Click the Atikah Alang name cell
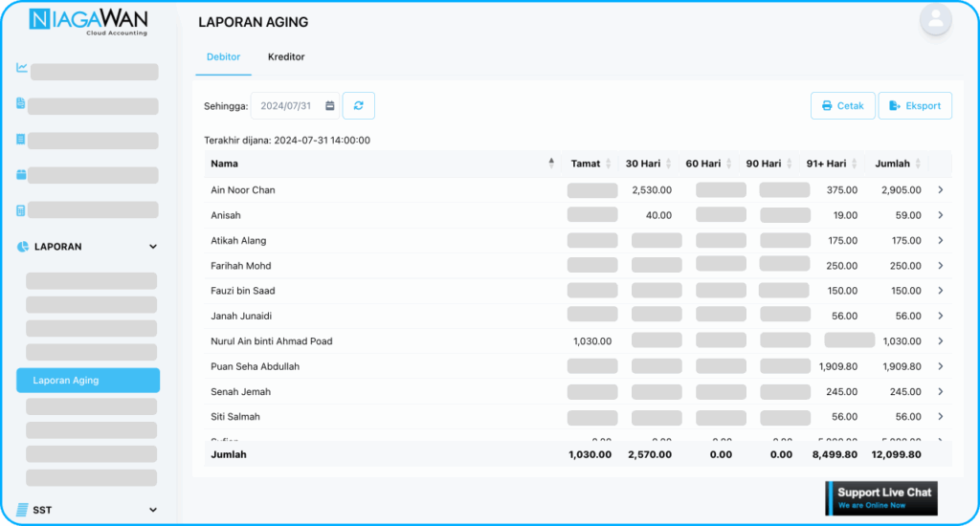Viewport: 980px width, 526px height. point(238,240)
